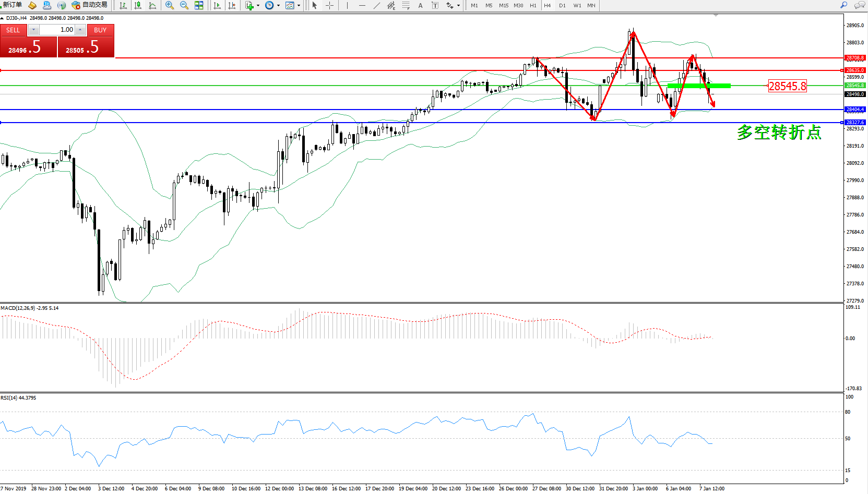
Task: Expand the indicators list dropdown arrow
Action: (x=258, y=6)
